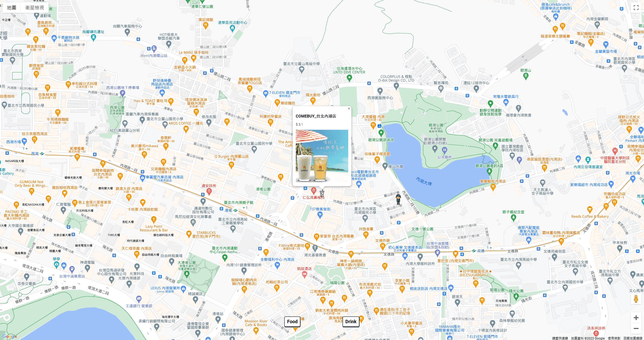Click Reeds Coffee & Bakery marker
Image resolution: width=644 pixels, height=340 pixels.
tap(590, 210)
